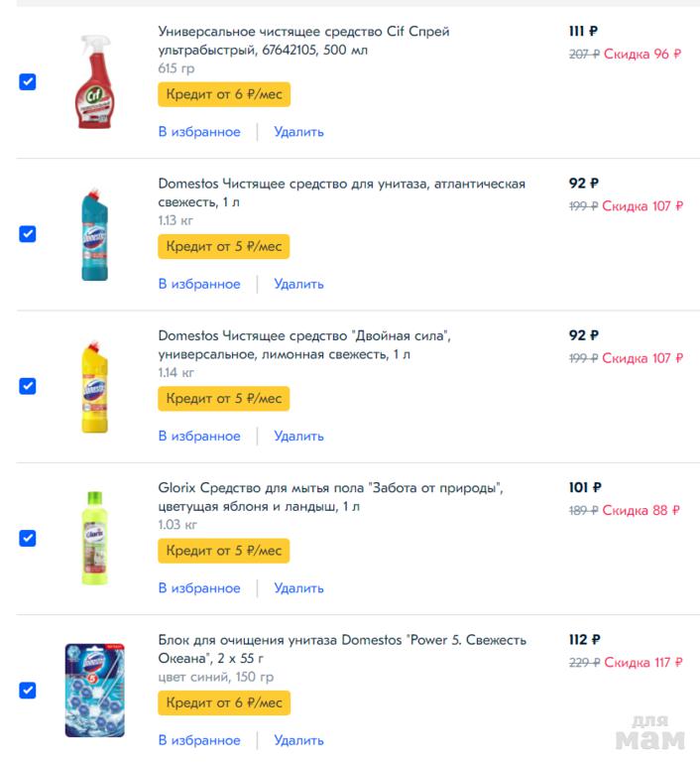Screen dimensions: 700x764
Task: Open the green Glorix floor cleaner image
Action: [x=94, y=539]
